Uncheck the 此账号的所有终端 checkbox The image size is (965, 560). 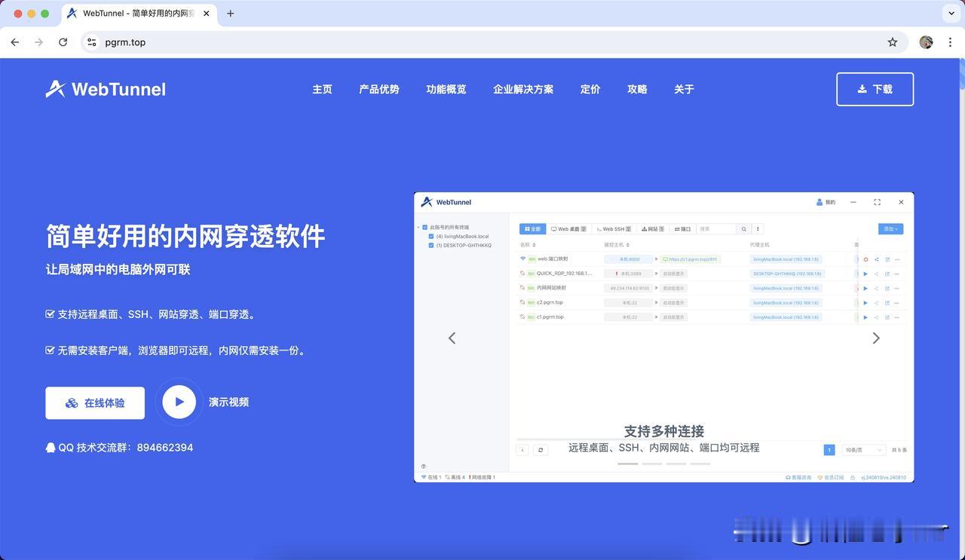tap(423, 226)
